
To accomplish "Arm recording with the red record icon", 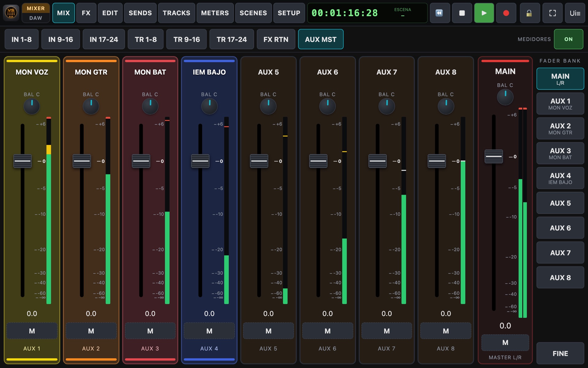I will 506,13.
